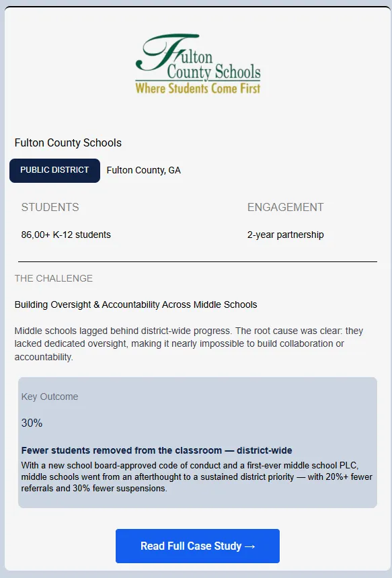
Task: Select the PUBLIC DISTRICT badge
Action: [x=54, y=170]
